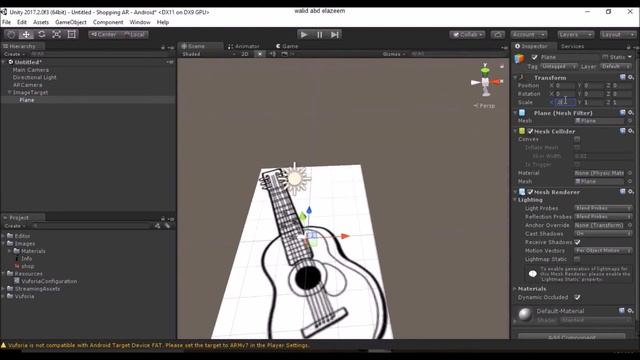The image size is (640, 360).
Task: Select the Rect Transform tool
Action: click(x=71, y=35)
